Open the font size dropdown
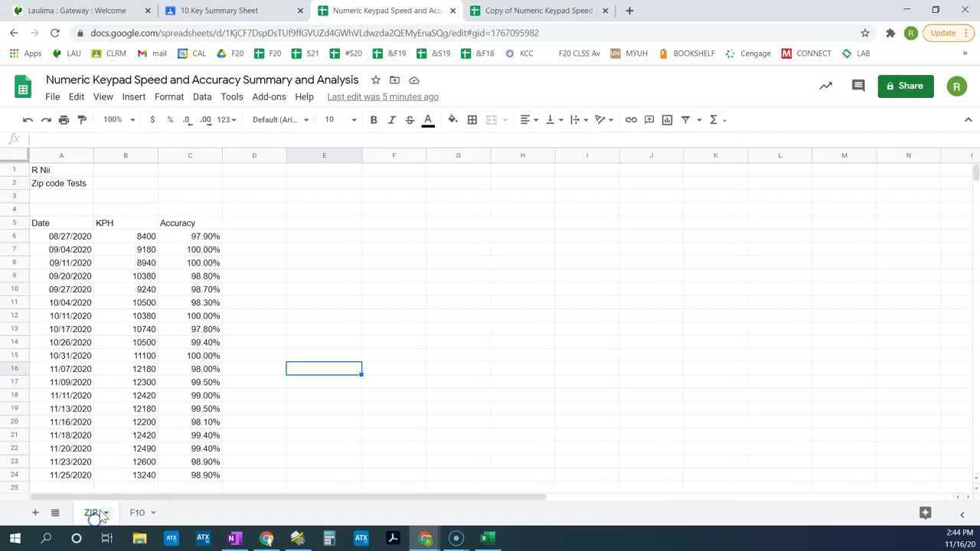This screenshot has width=980, height=551. pyautogui.click(x=341, y=120)
